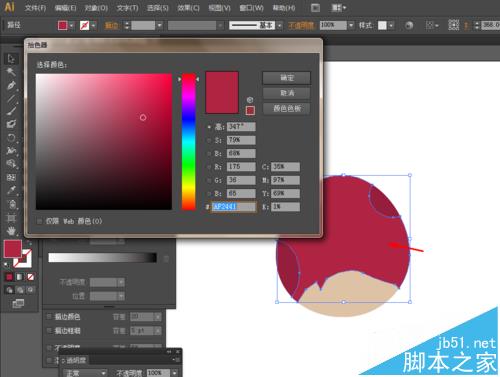Select the Paintbrush tool
This screenshot has height=377, width=500.
(11, 111)
